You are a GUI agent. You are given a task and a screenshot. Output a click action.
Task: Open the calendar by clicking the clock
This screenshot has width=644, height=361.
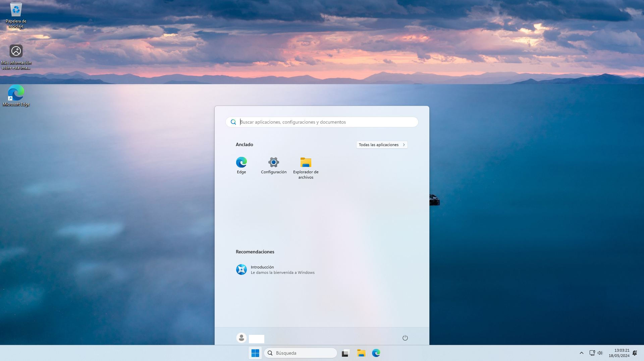click(x=619, y=353)
